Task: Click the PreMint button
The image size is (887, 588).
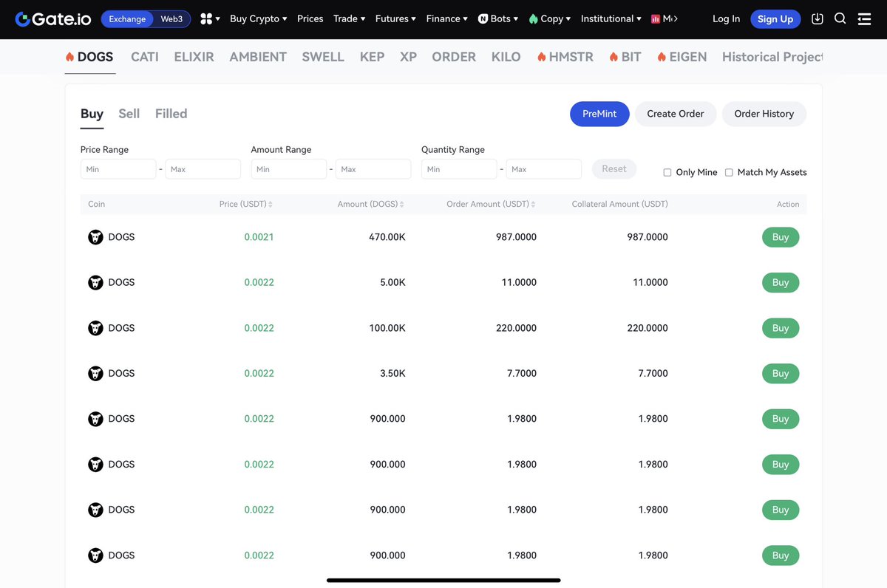Action: (x=599, y=114)
